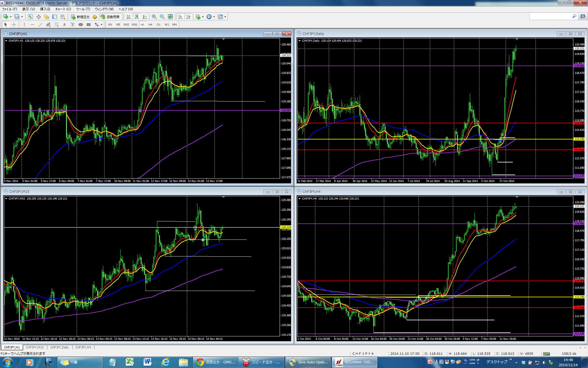Select the text label tool
Viewport: 588px width, 368px height.
(72, 25)
